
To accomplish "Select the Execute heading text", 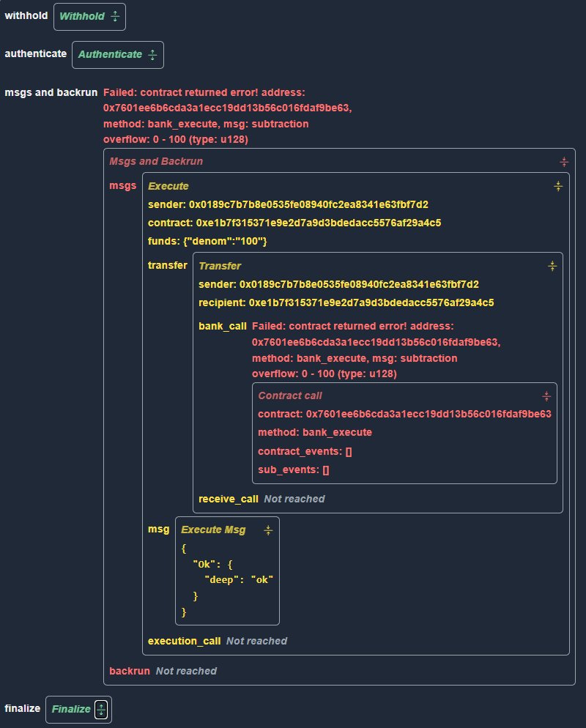I will pos(168,186).
